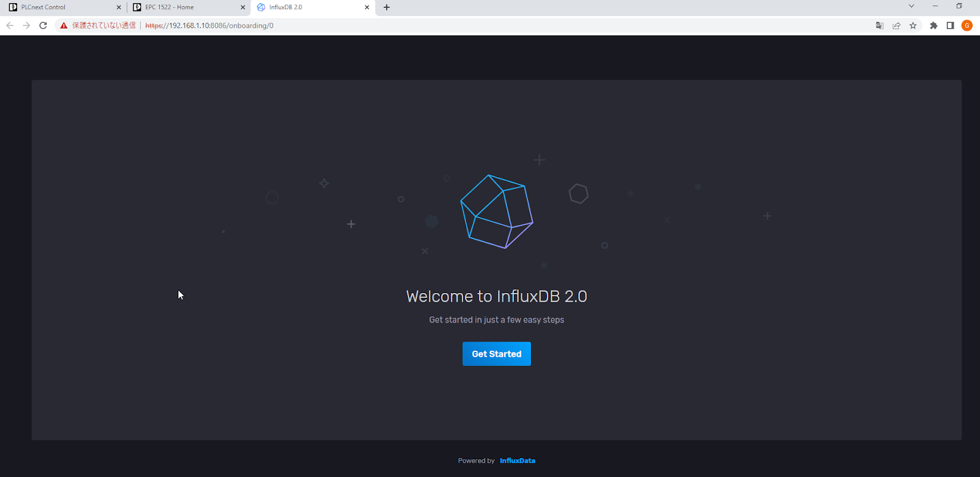Viewport: 980px width, 477px height.
Task: Open a new browser tab
Action: (x=386, y=7)
